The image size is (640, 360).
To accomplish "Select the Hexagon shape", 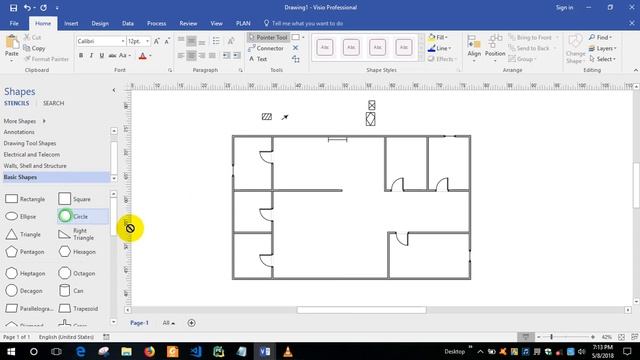I will 77,252.
